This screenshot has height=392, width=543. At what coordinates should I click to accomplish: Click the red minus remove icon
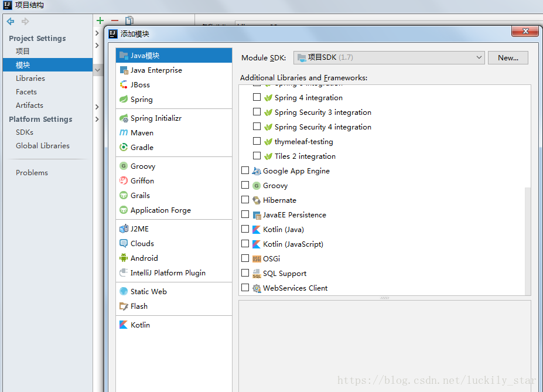[x=115, y=21]
